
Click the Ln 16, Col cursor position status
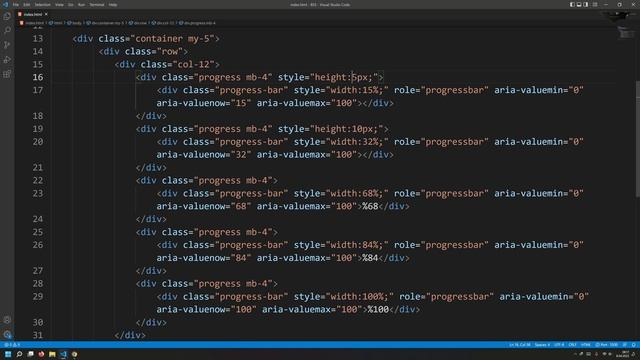[x=520, y=345]
